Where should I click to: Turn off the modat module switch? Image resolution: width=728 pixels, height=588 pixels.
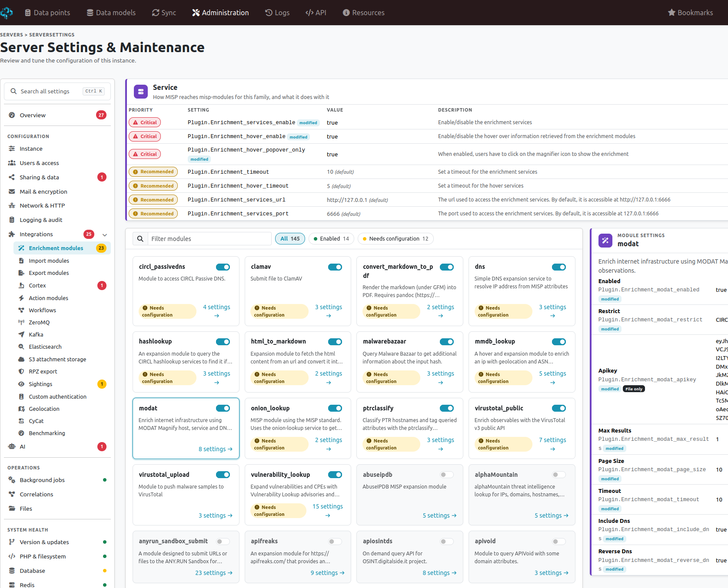point(223,408)
